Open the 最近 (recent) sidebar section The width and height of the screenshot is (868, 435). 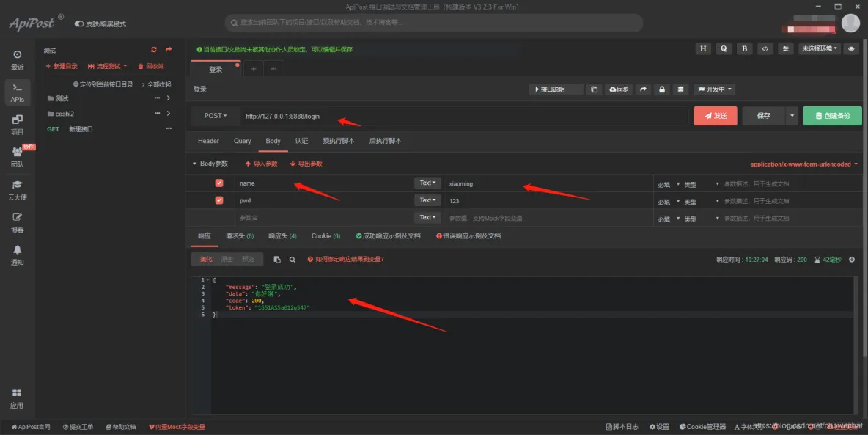tap(17, 60)
